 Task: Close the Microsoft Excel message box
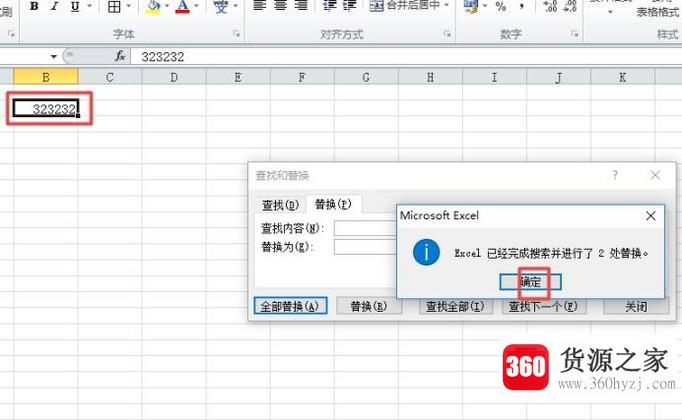651,216
